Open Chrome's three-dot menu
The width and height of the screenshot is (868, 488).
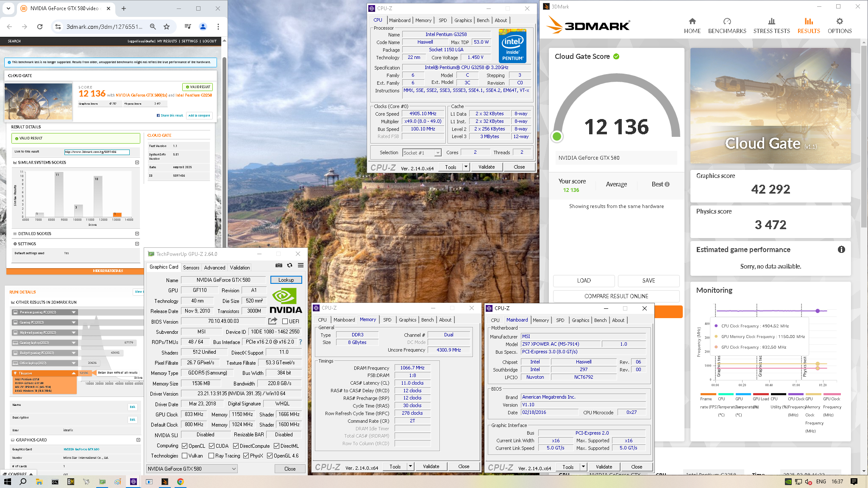point(218,27)
